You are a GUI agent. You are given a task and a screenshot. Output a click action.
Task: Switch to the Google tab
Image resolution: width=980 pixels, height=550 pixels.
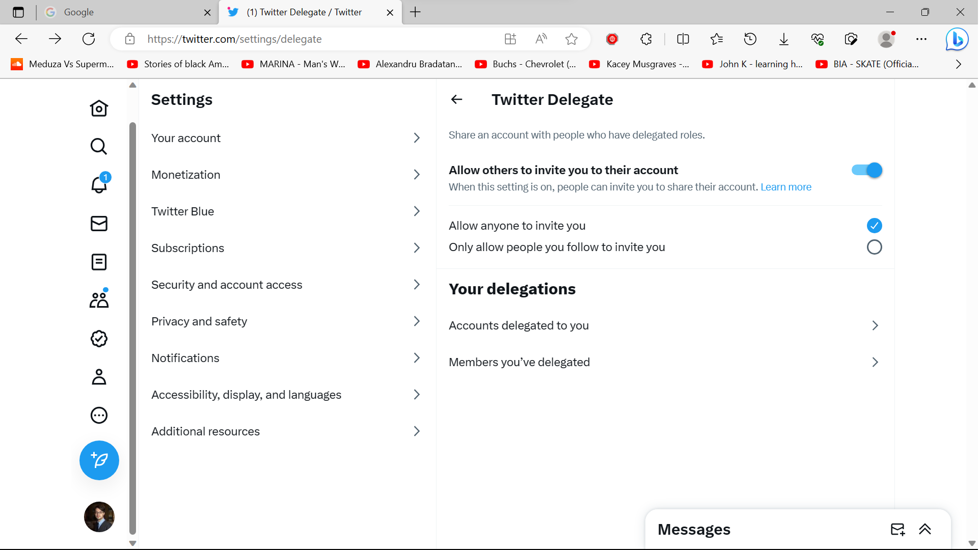click(127, 12)
